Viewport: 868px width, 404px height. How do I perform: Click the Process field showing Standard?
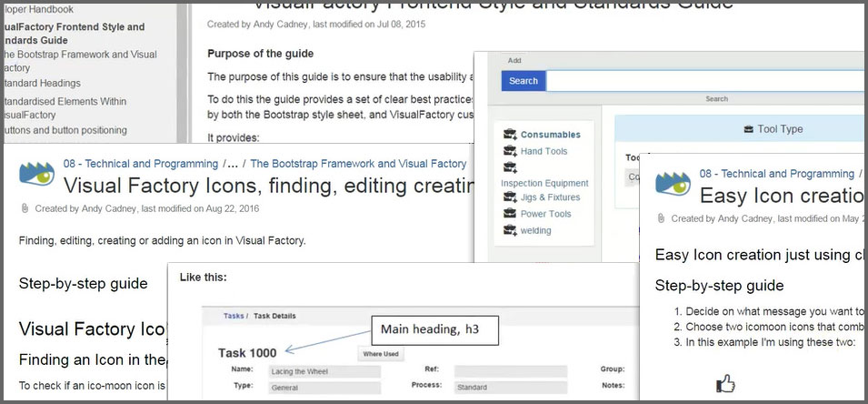[x=511, y=387]
